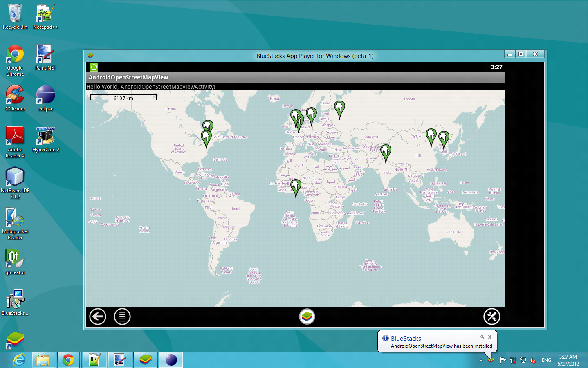The width and height of the screenshot is (588, 368).
Task: Click the Seychelles label on the map
Action: tap(360, 204)
